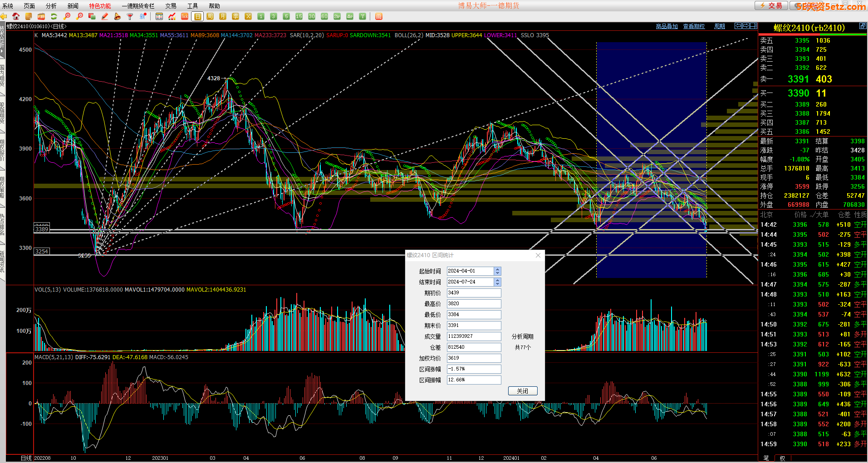The width and height of the screenshot is (868, 463).
Task: Click the 最高价 field showing 3820
Action: tap(474, 304)
